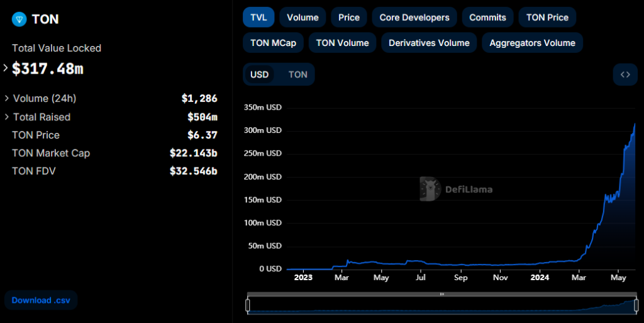Click the $504m Total Raised value
The image size is (644, 323).
point(203,116)
